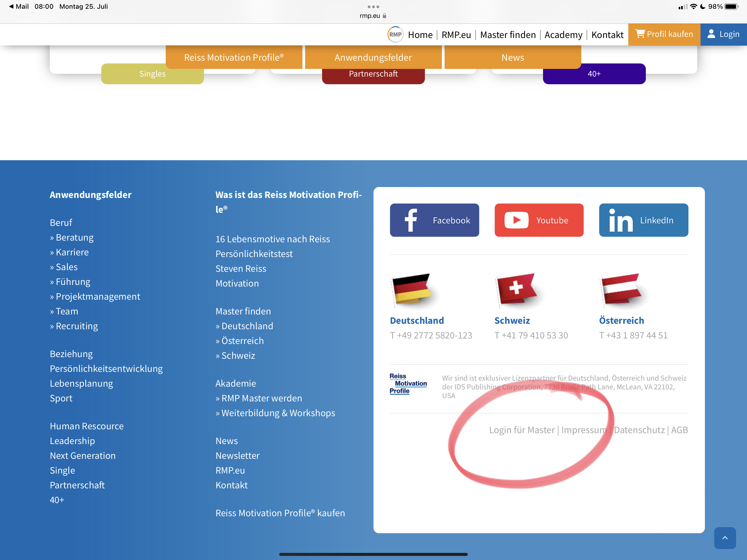
Task: Click the Profil kaufen button
Action: point(664,34)
